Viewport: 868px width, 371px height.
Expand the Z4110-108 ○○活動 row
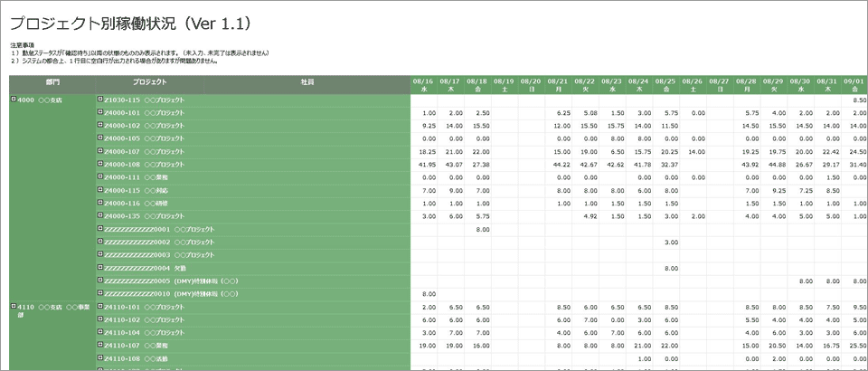pyautogui.click(x=100, y=357)
